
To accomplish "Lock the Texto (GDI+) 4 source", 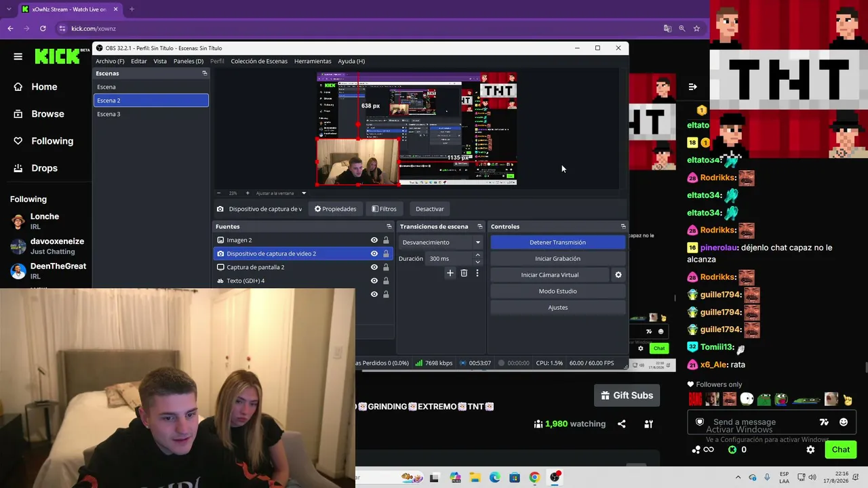I will click(x=386, y=281).
